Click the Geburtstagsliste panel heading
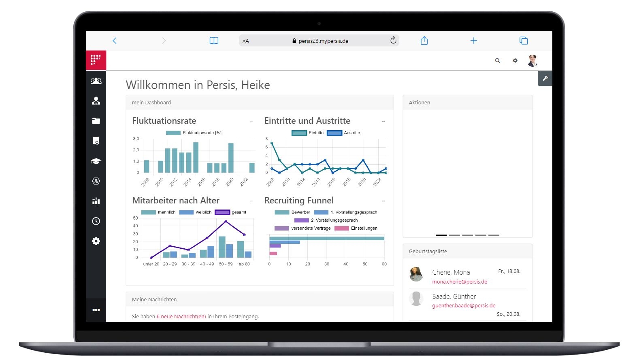The width and height of the screenshot is (639, 364). coord(428,251)
